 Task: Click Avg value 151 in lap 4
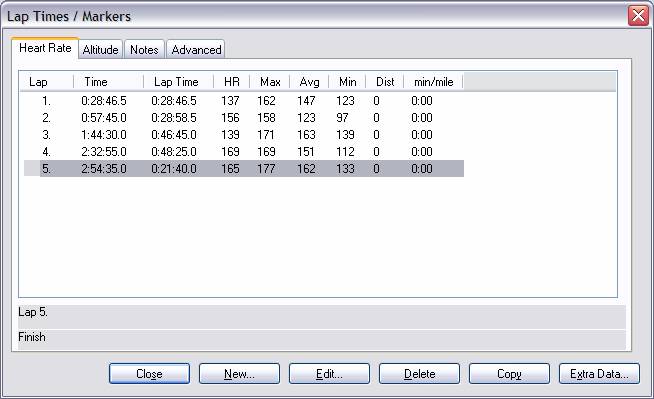tap(306, 152)
